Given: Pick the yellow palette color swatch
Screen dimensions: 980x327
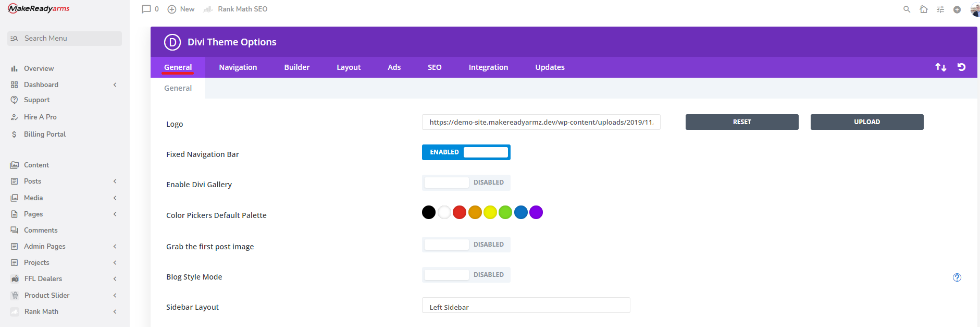Looking at the screenshot, I should click(490, 212).
